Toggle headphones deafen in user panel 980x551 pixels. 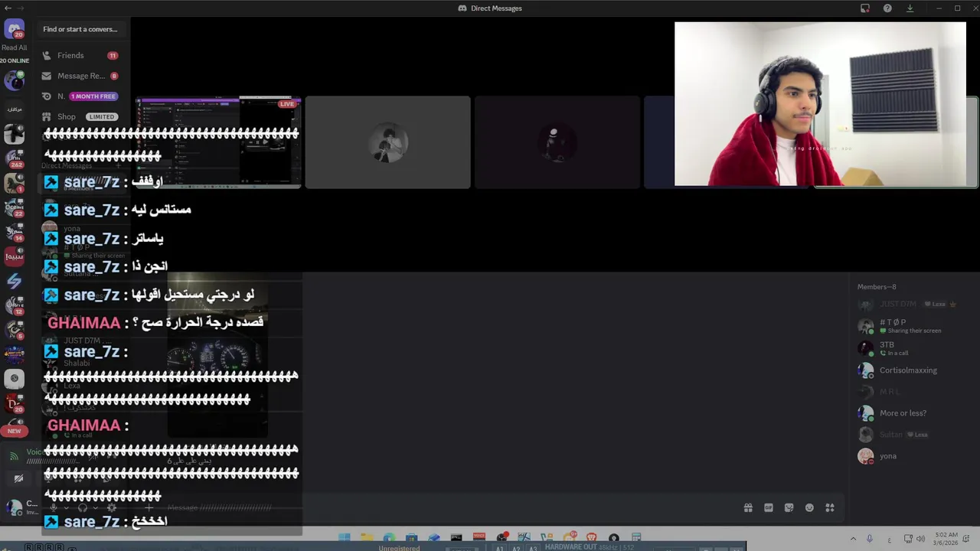point(83,507)
